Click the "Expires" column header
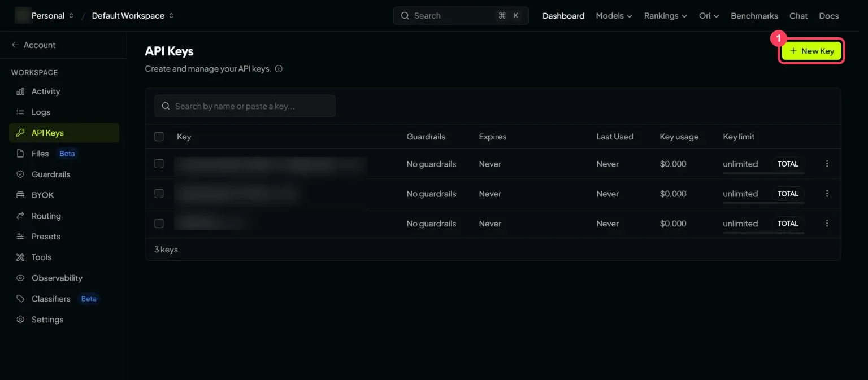Viewport: 868px width, 380px height. pos(493,137)
